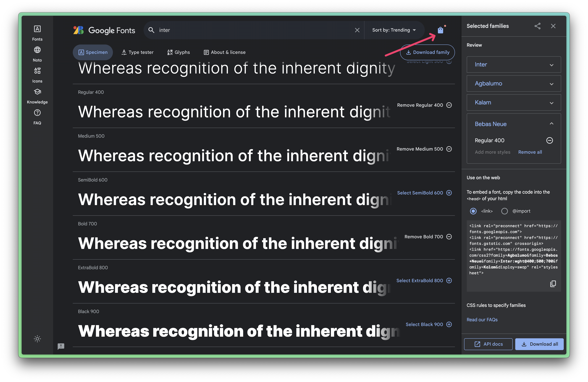Copy the embed code snippet
Viewport: 588px width, 382px height.
(x=553, y=284)
